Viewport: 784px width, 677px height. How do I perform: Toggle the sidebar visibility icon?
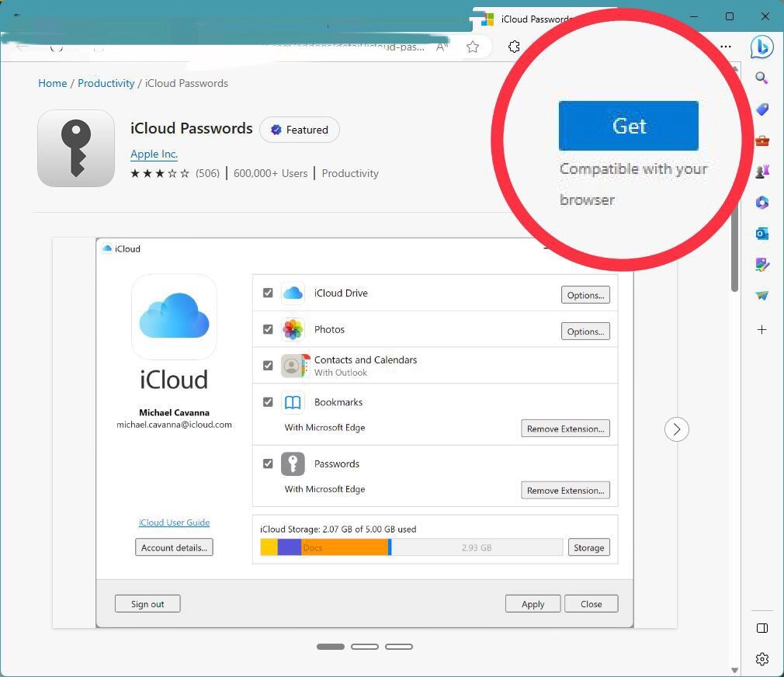pos(762,628)
